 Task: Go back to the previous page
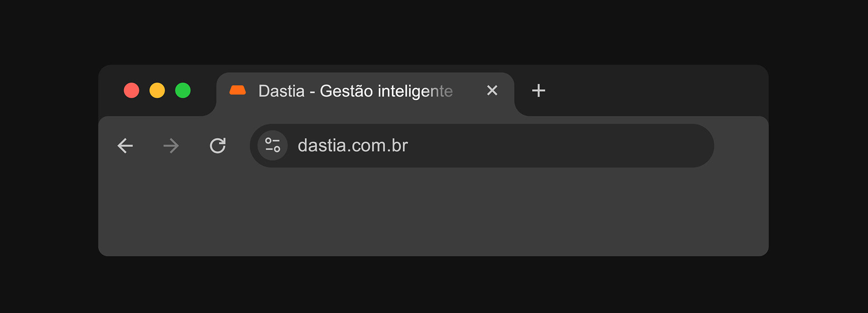[125, 146]
